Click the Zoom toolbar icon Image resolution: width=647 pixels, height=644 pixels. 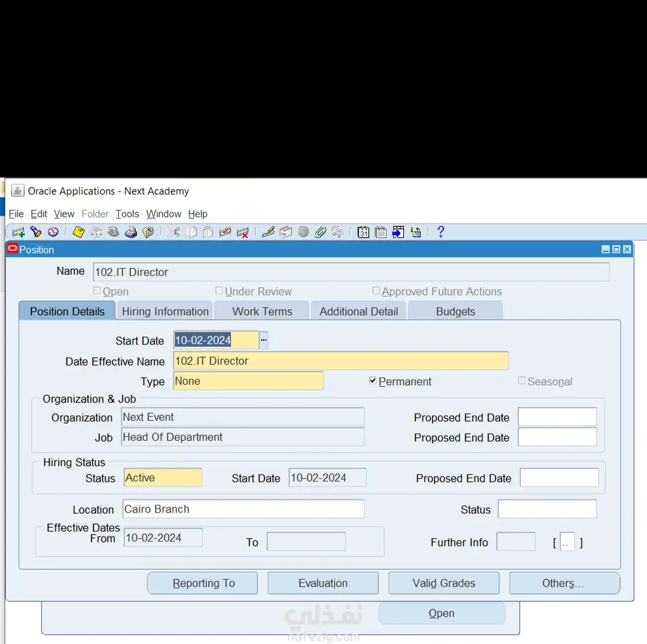286,232
